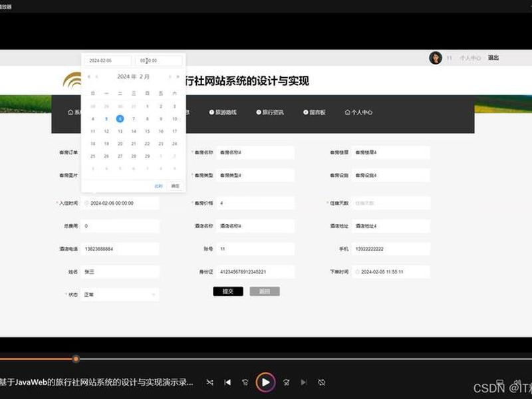Click the 酒店名称 input field
Screen dimensions: 532x399
[255, 226]
